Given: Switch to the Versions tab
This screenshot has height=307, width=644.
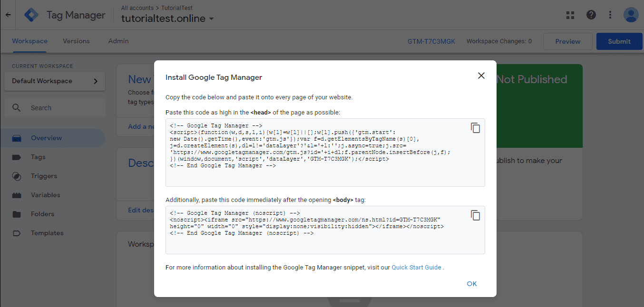Looking at the screenshot, I should click(76, 41).
